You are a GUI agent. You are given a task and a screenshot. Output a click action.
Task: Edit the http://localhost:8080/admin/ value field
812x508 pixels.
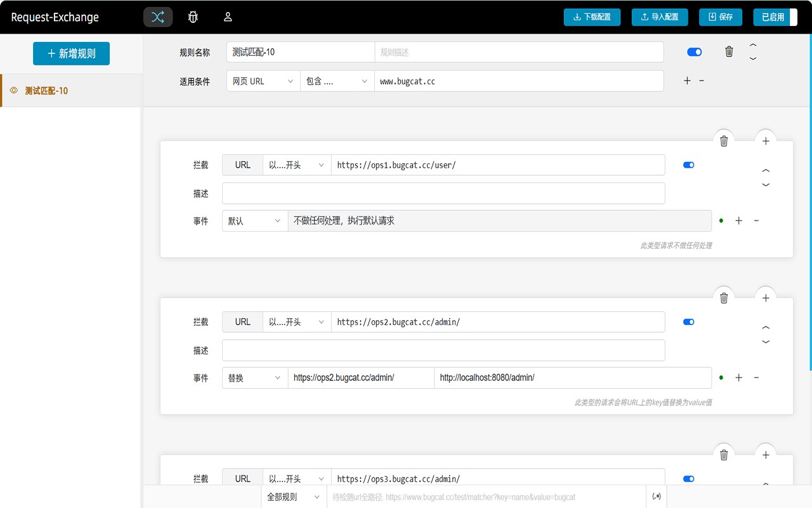pyautogui.click(x=573, y=378)
